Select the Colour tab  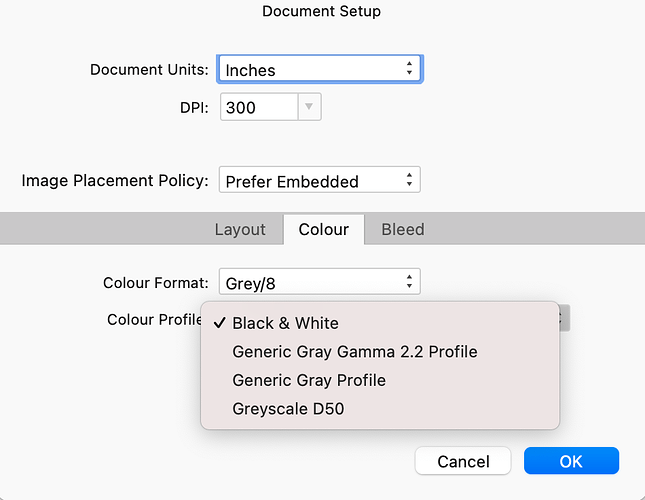point(324,229)
